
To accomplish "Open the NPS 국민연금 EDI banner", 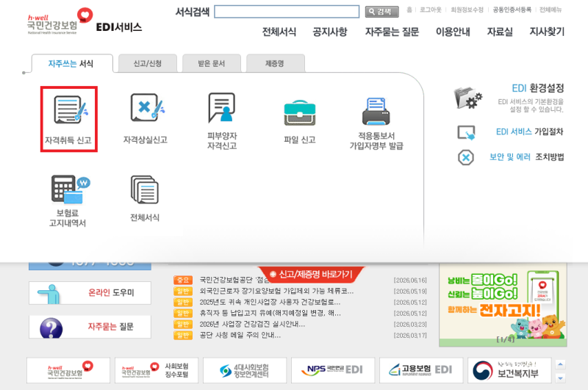I will pyautogui.click(x=333, y=370).
